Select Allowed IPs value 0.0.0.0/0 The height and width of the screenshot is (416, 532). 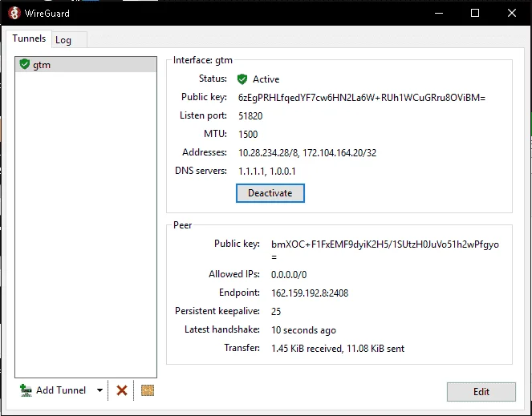289,274
